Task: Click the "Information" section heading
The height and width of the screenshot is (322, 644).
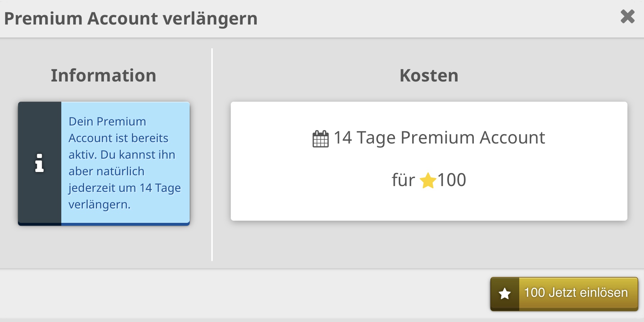Action: point(103,76)
